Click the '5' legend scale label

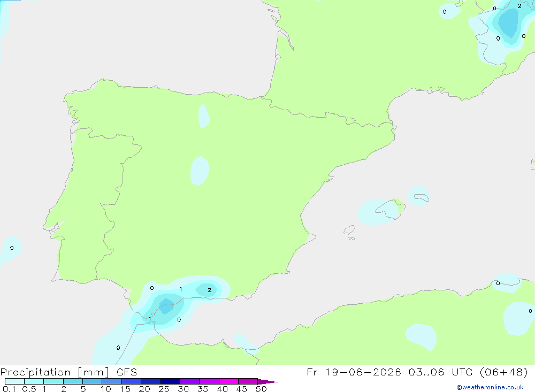coord(83,389)
